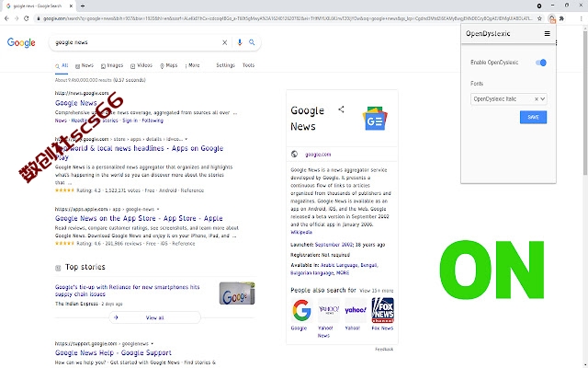Click the Google News logo in the knowledge panel

pyautogui.click(x=375, y=119)
